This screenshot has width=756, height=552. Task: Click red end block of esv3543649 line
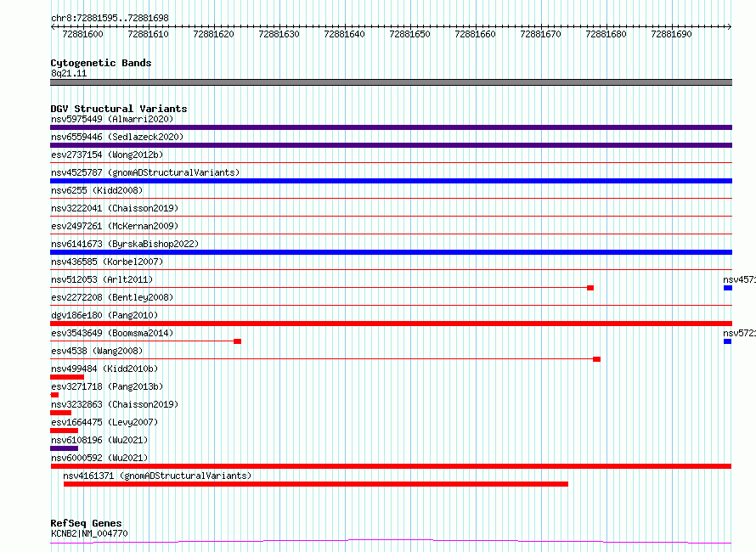pyautogui.click(x=237, y=341)
